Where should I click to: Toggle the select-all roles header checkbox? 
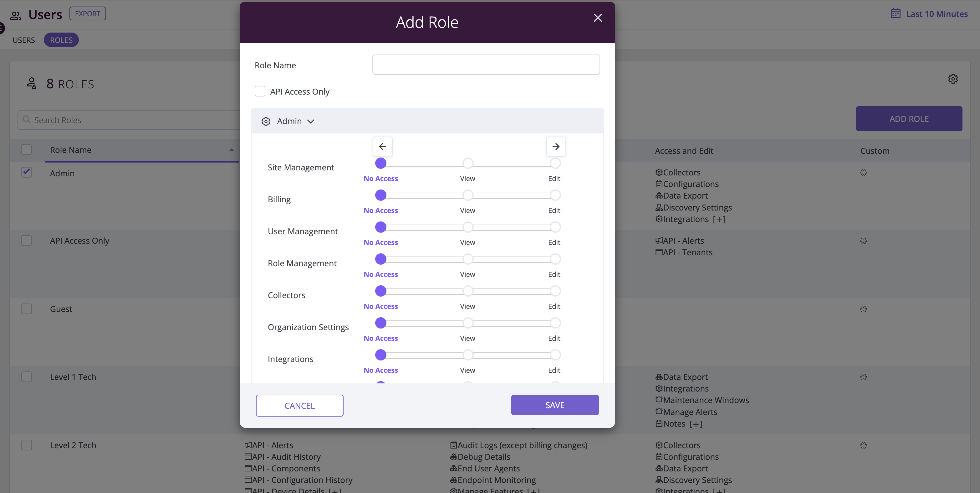point(27,150)
